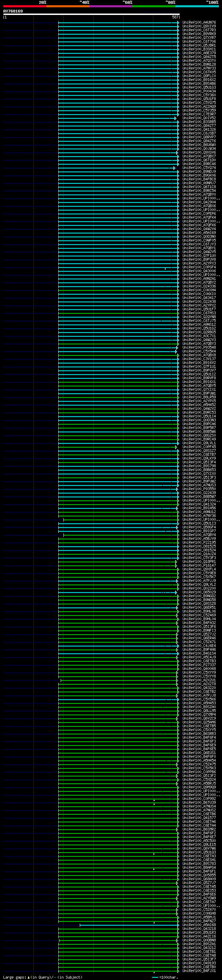The width and height of the screenshot is (222, 980).
Task: Click hit label UniRef100_Q02200
Action: [199, 589]
